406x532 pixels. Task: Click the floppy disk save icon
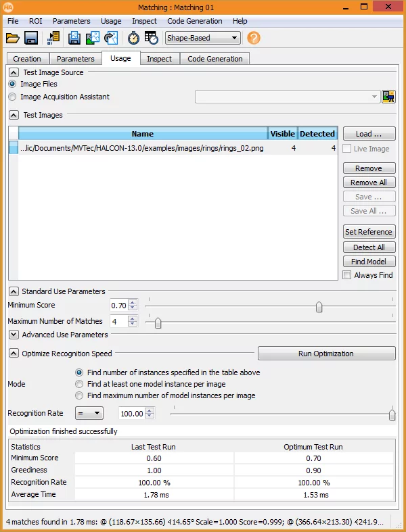pos(30,39)
